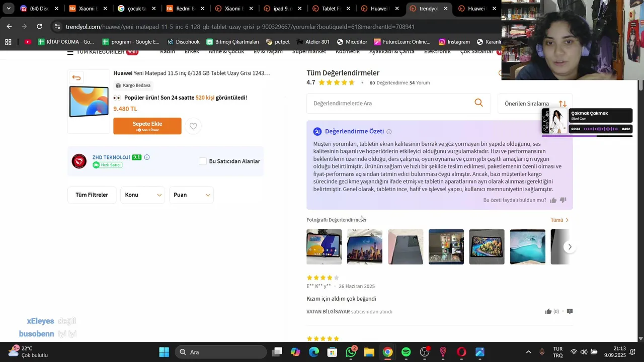Screen dimensions: 644x362
Task: Open the Süpermarket category
Action: pos(309,52)
